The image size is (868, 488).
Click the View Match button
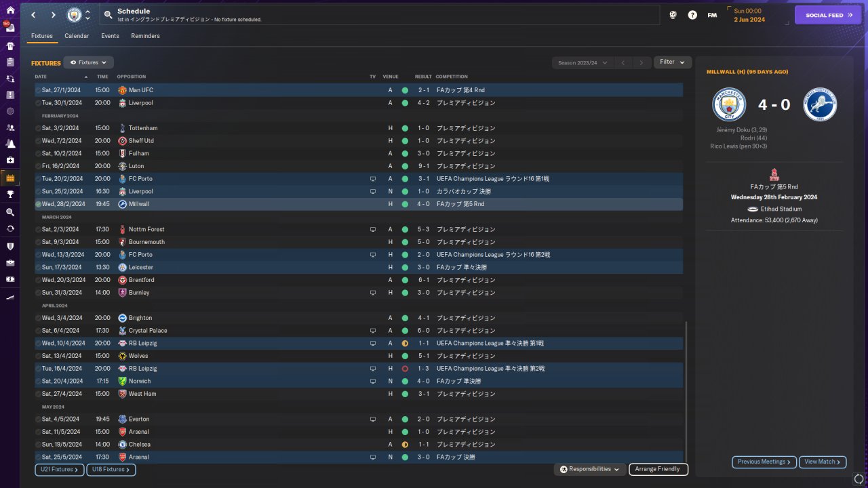(x=823, y=462)
